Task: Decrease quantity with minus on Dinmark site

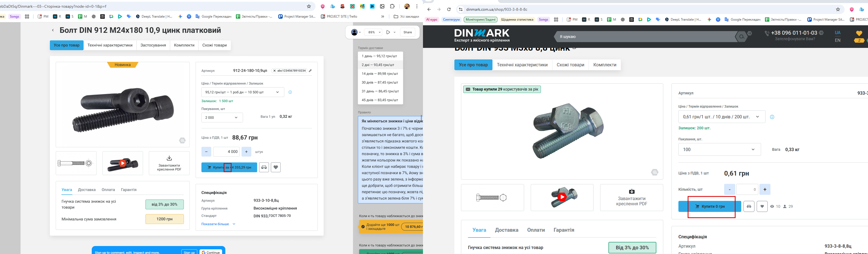Action: click(729, 189)
